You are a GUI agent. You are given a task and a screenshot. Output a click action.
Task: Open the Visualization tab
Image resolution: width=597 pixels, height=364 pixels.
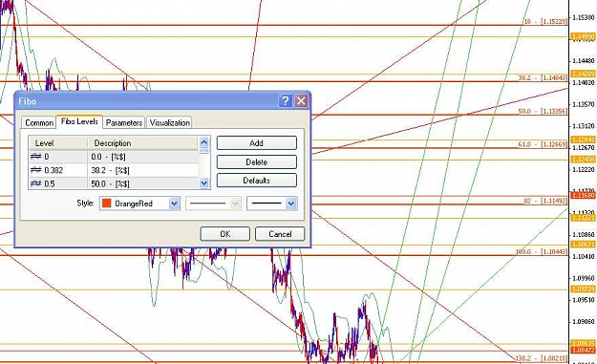[169, 122]
